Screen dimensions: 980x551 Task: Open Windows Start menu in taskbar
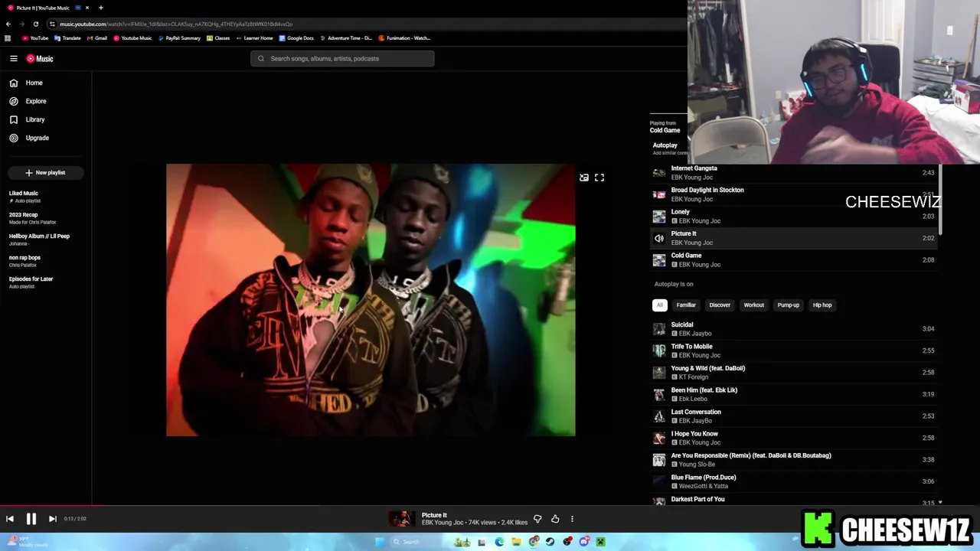pyautogui.click(x=381, y=542)
